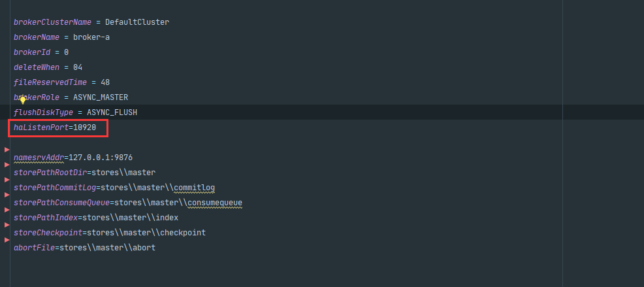Screen dimensions: 644x287
Task: Click the ASYNC_MASTER role value
Action: [x=100, y=97]
